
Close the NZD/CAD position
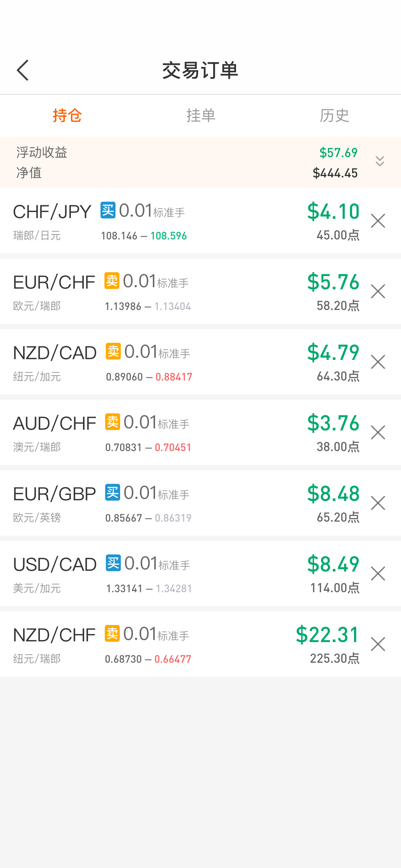[x=378, y=362]
